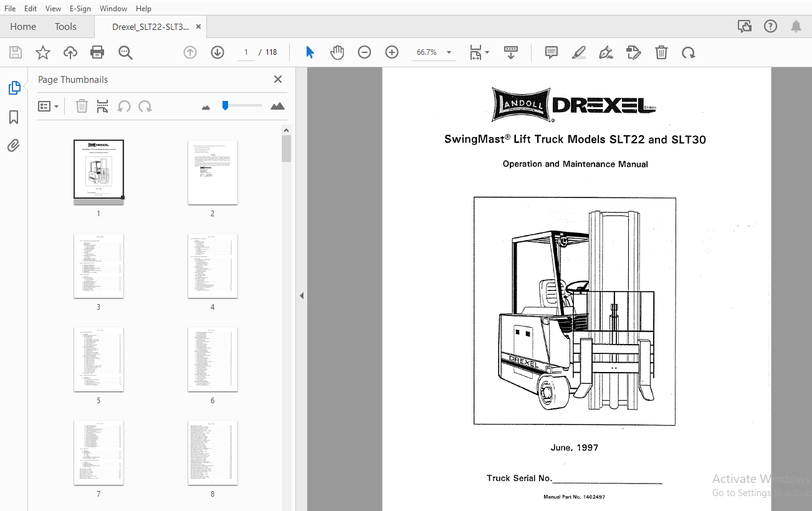Go to next page with the down arrow
This screenshot has height=511, width=812.
217,52
